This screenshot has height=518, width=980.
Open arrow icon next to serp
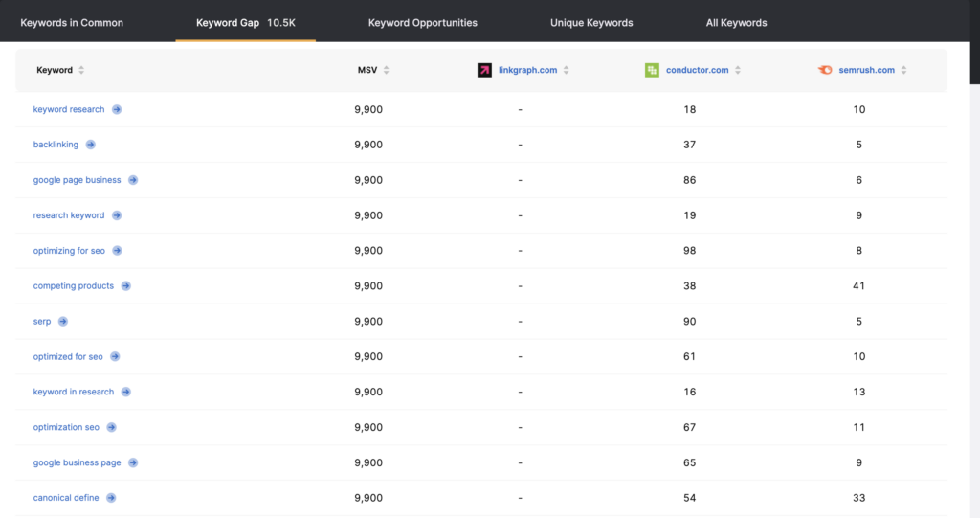(x=63, y=322)
